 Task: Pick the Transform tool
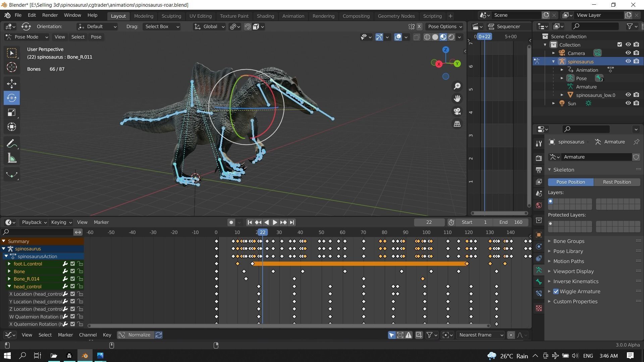(x=12, y=127)
